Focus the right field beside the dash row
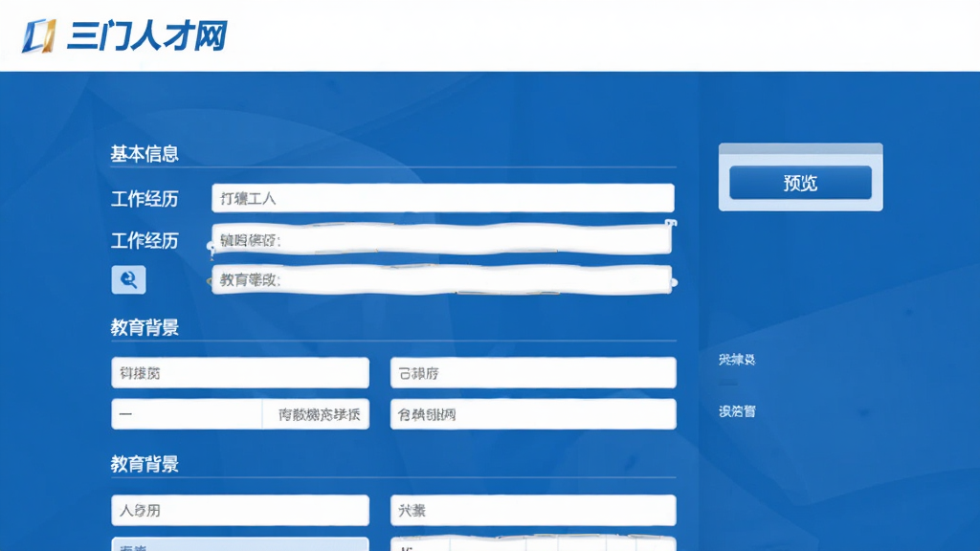 pos(533,414)
